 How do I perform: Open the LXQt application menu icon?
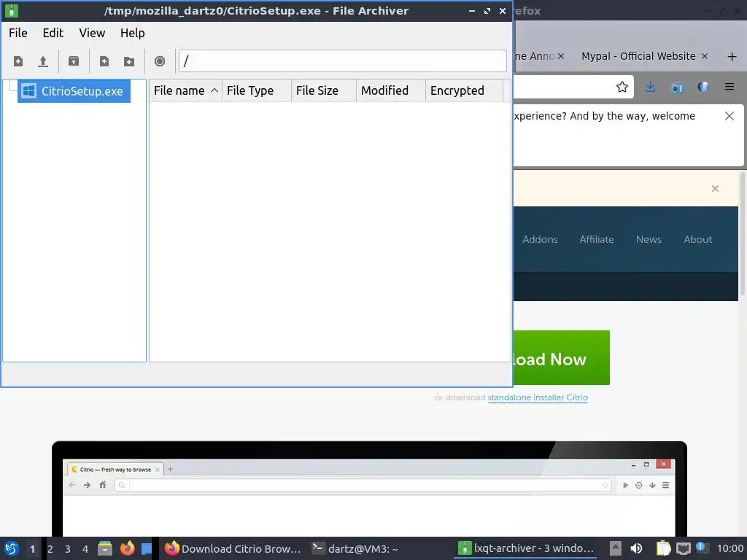point(12,548)
